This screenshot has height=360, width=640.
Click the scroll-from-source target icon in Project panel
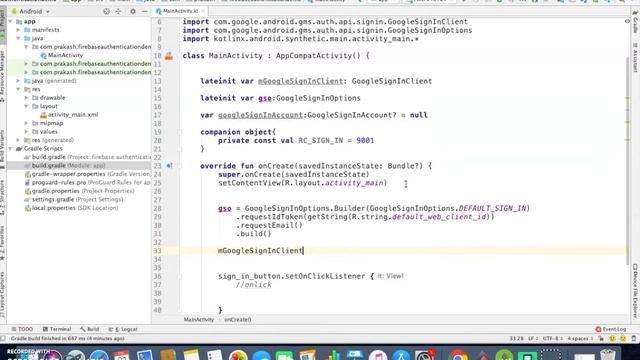[107, 11]
